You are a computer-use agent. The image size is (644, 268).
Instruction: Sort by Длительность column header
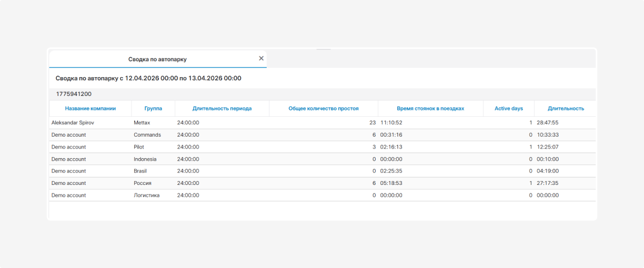[x=566, y=108]
